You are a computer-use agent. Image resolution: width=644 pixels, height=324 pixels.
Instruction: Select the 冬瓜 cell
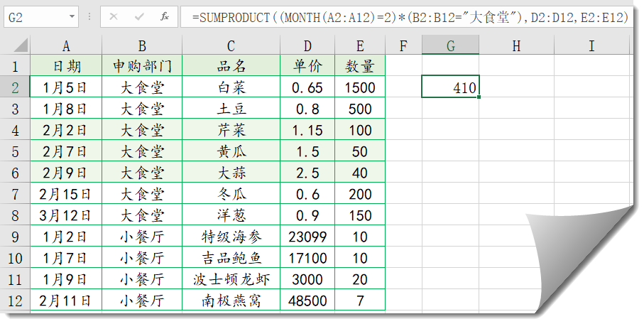231,194
